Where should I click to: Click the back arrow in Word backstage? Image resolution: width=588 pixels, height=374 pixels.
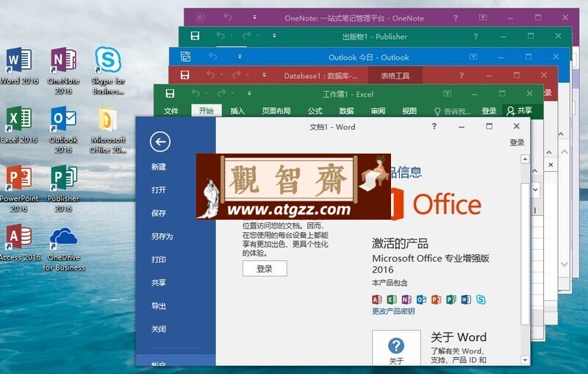coord(160,142)
